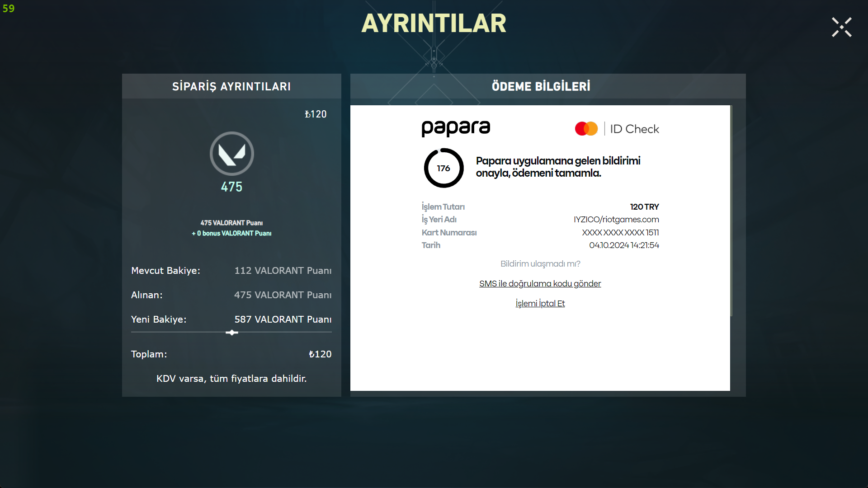This screenshot has height=488, width=868.
Task: Click the countdown timer circle
Action: 443,168
